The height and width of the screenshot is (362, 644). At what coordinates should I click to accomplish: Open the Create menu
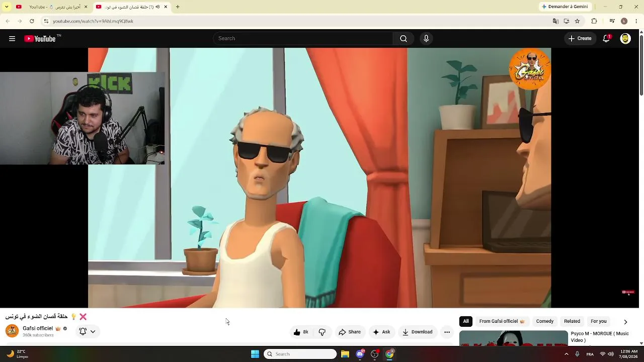click(x=580, y=39)
